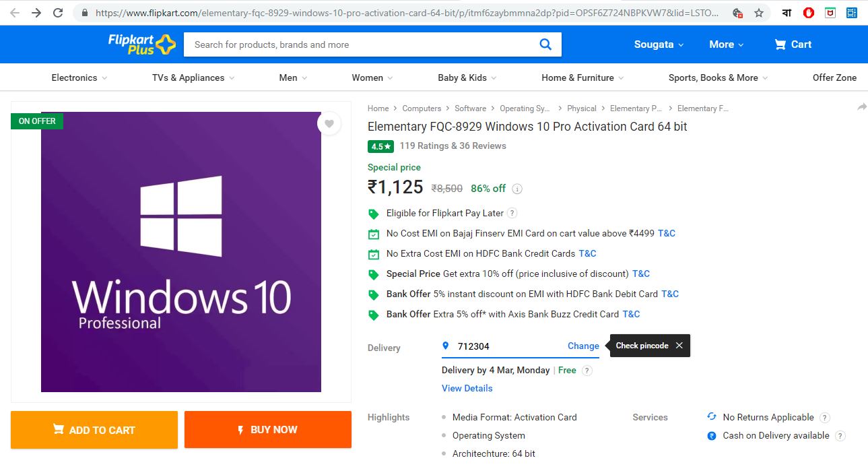Open delivery charge help icon
868x475 pixels.
point(587,371)
